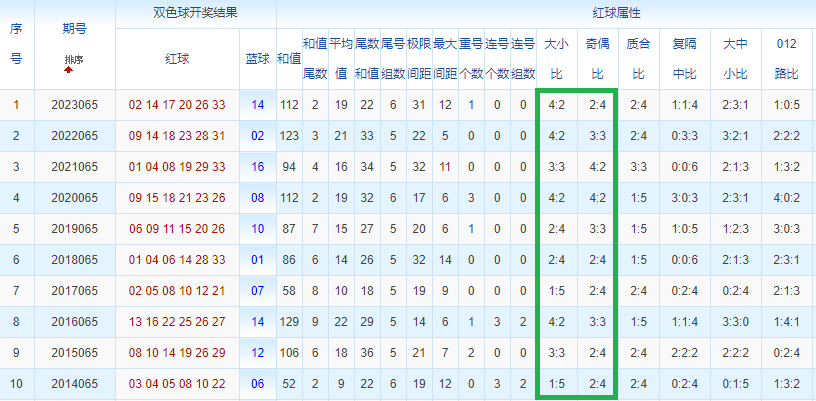Click the 大小比 column header
Screen dimensions: 816x401
[556, 58]
